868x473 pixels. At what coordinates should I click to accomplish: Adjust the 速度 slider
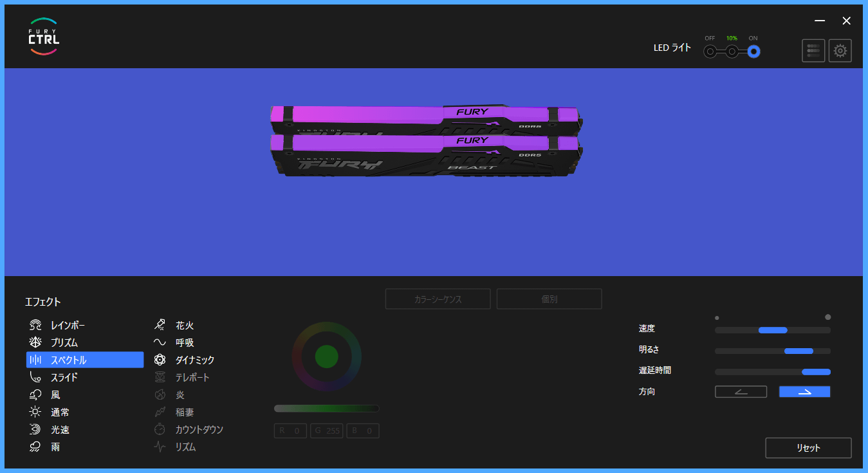coord(773,330)
